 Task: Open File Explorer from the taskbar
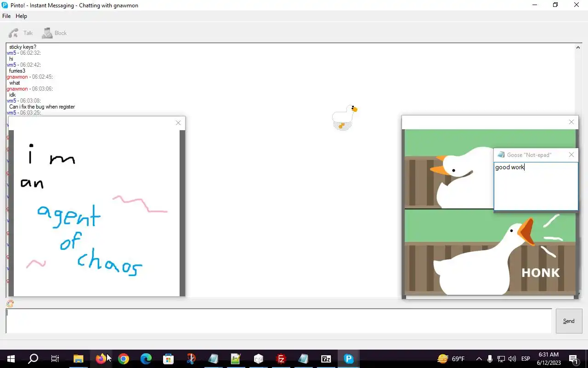(x=79, y=359)
